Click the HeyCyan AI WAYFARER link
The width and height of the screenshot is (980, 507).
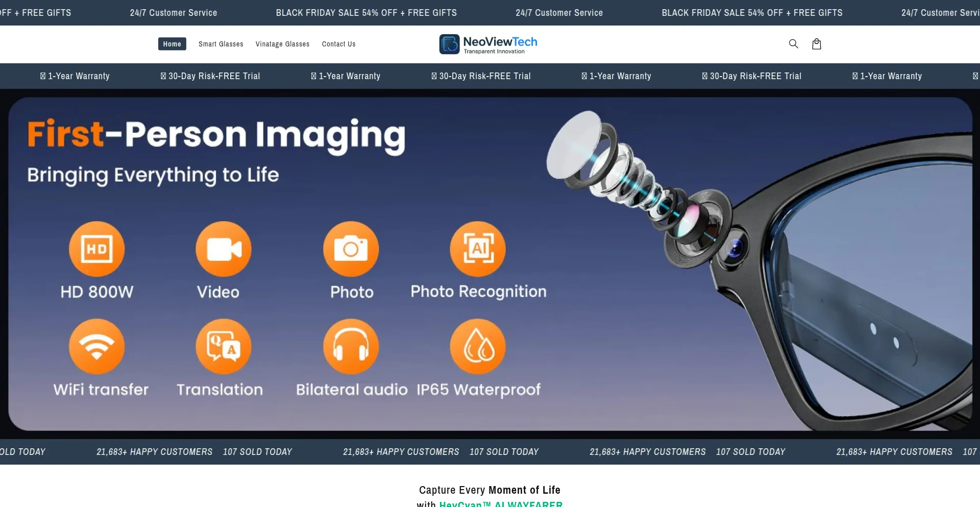click(500, 503)
